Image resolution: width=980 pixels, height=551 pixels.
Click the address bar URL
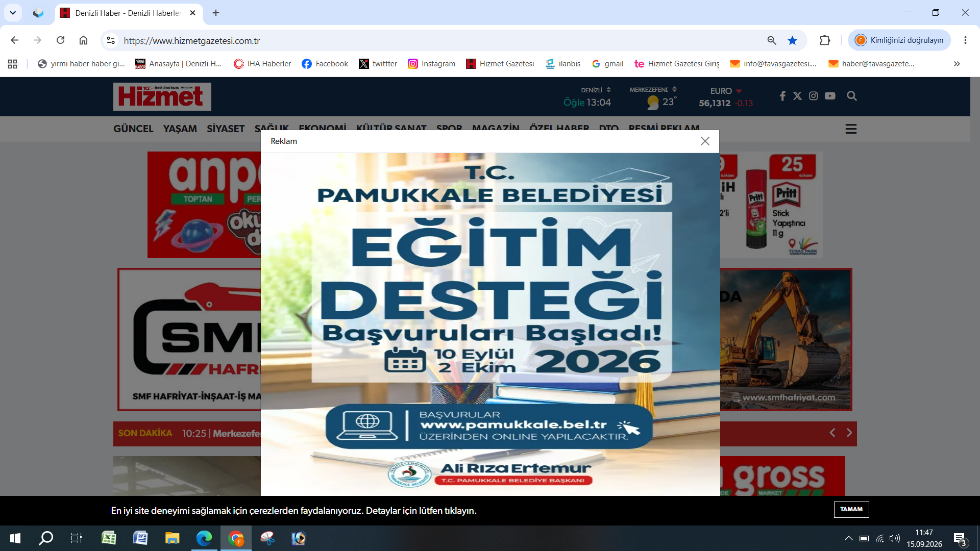(192, 41)
